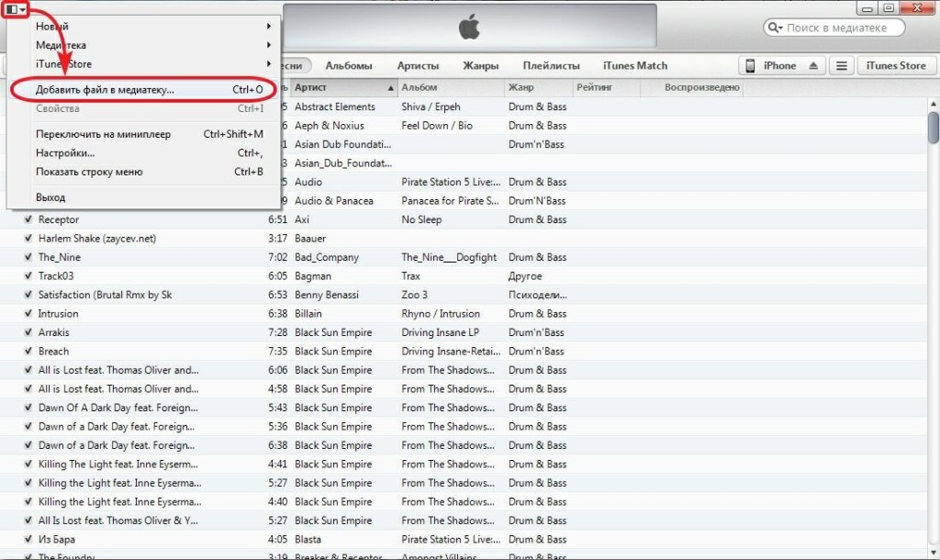Screen dimensions: 940x560
Task: Click the Apple logo in the display
Action: (x=469, y=28)
